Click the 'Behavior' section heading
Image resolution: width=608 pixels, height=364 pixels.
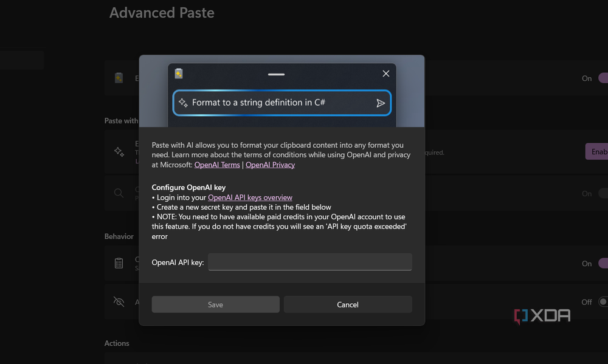coord(119,236)
